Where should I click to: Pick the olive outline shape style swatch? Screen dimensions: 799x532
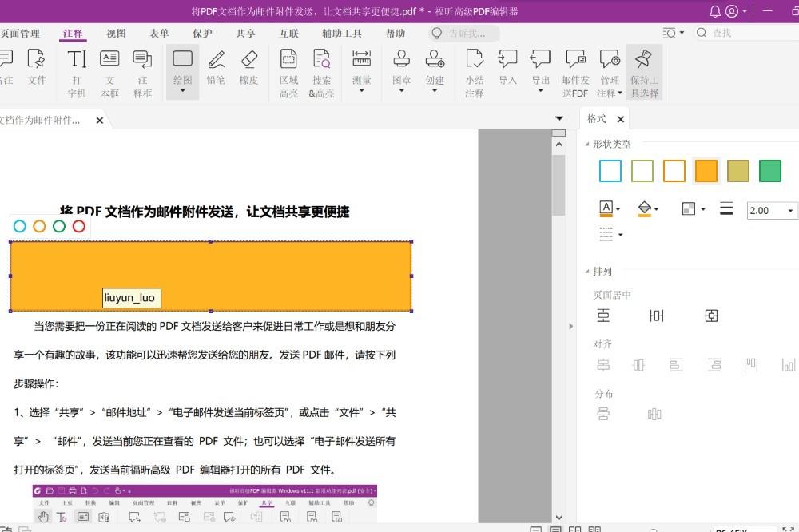[642, 171]
